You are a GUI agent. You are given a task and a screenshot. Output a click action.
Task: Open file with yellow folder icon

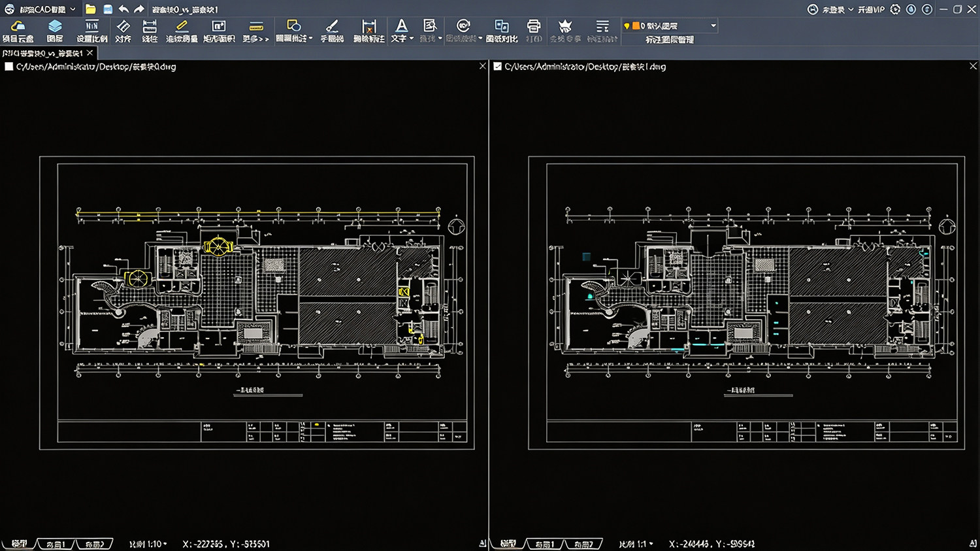90,9
